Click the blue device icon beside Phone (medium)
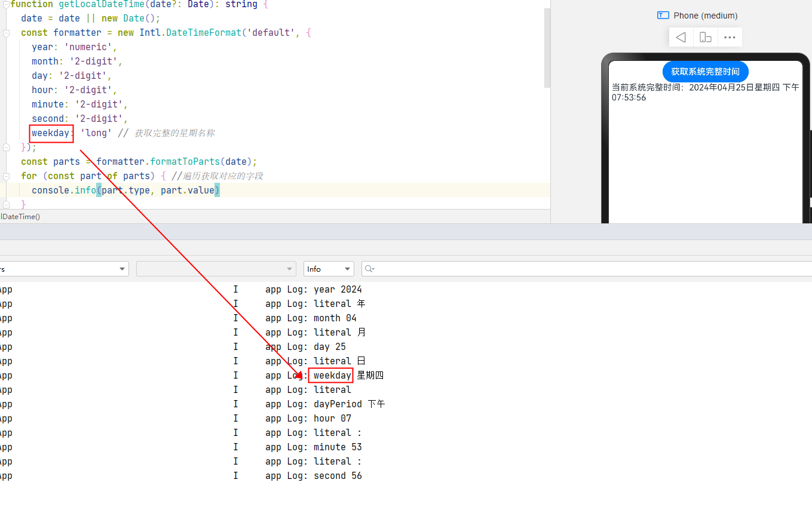This screenshot has width=812, height=507. coord(663,15)
